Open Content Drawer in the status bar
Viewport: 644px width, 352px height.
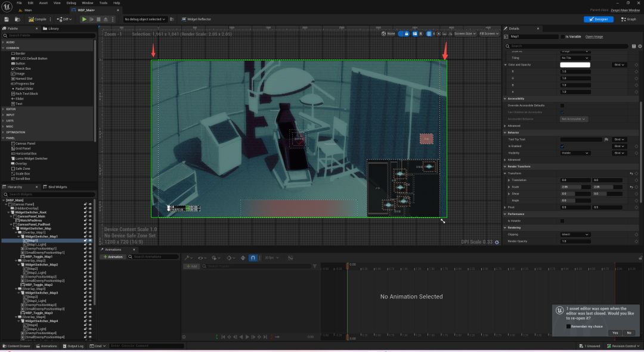click(16, 346)
